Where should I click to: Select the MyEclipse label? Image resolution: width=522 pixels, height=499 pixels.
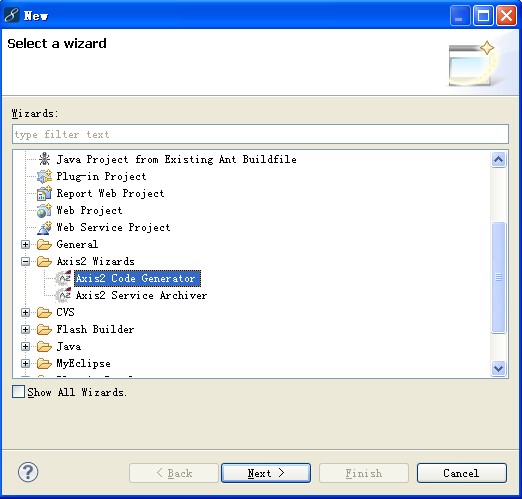pos(83,363)
